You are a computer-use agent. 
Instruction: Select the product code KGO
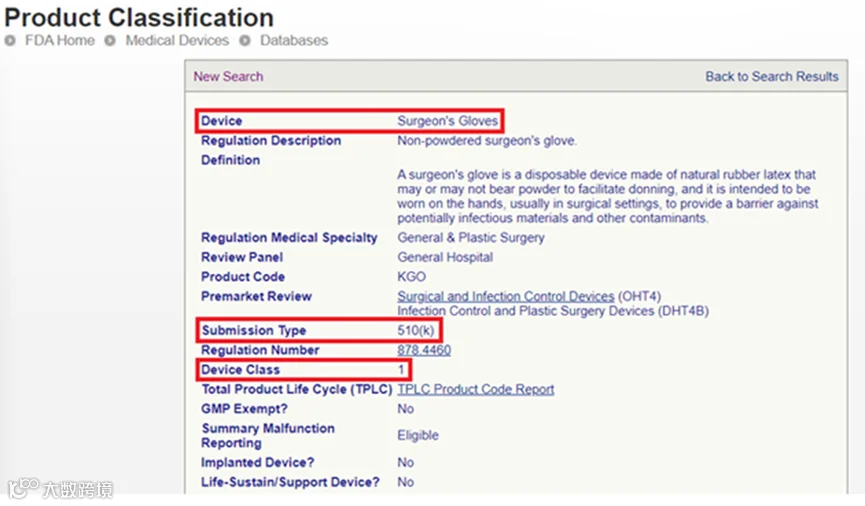pyautogui.click(x=412, y=276)
